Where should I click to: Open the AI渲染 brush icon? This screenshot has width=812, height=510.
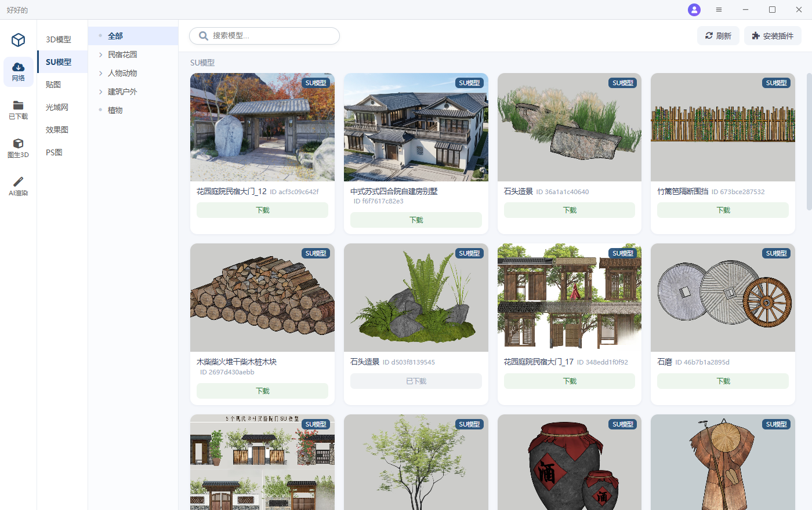[x=19, y=187]
